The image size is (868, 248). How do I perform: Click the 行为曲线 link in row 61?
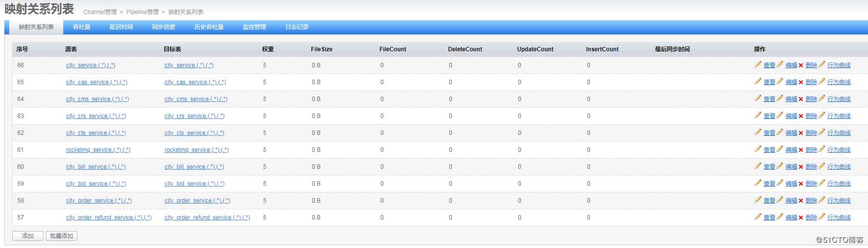pyautogui.click(x=839, y=150)
